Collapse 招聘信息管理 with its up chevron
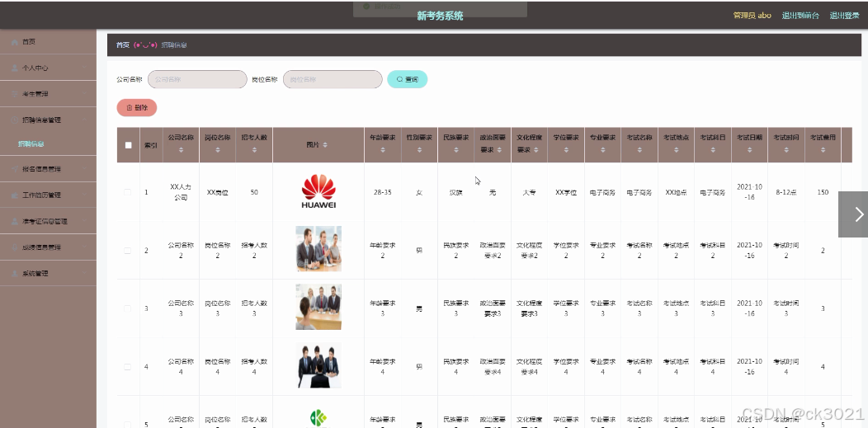The image size is (868, 428). tap(84, 120)
